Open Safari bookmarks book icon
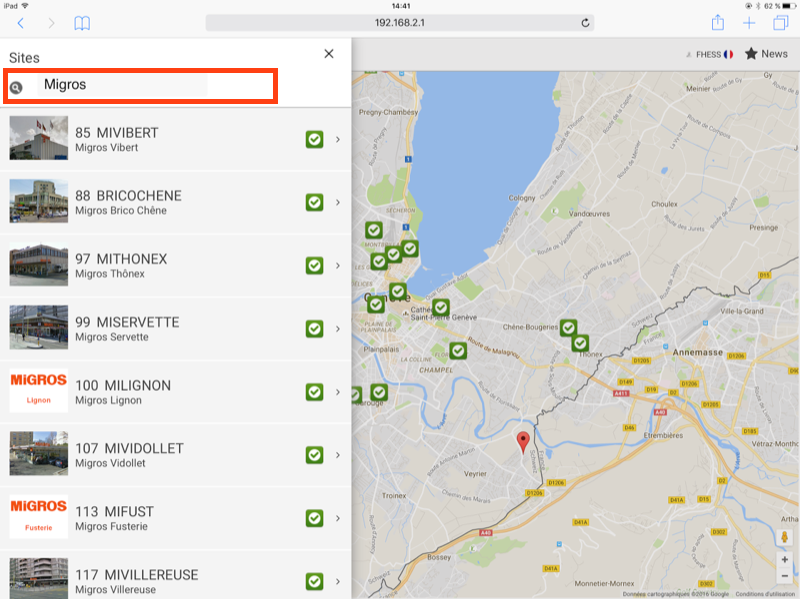This screenshot has height=599, width=800. [82, 23]
